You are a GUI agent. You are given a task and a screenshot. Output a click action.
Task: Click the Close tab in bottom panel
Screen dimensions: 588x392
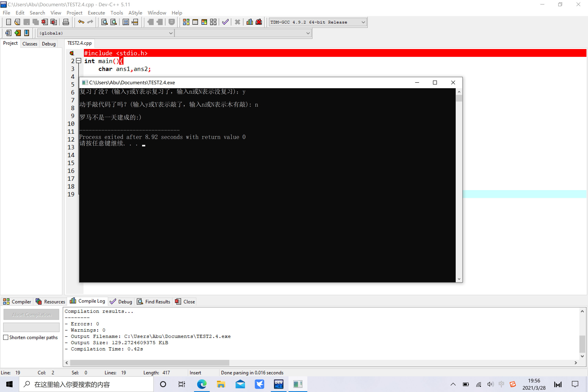(185, 301)
